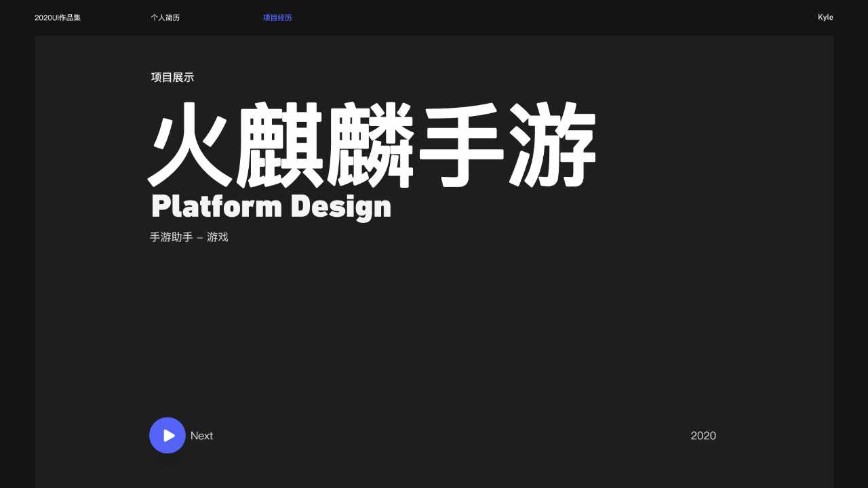Click the Kyle name in header
Image resolution: width=868 pixels, height=488 pixels.
(x=825, y=18)
